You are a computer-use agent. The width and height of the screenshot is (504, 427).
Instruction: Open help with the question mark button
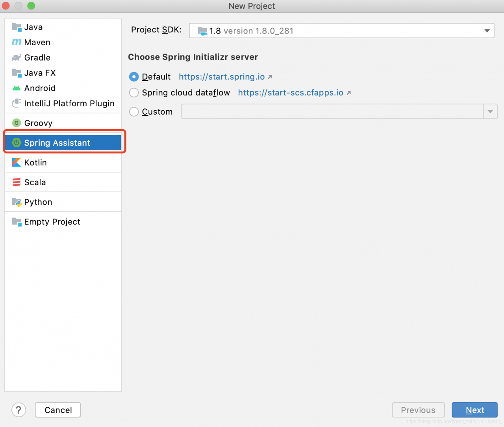coord(19,410)
